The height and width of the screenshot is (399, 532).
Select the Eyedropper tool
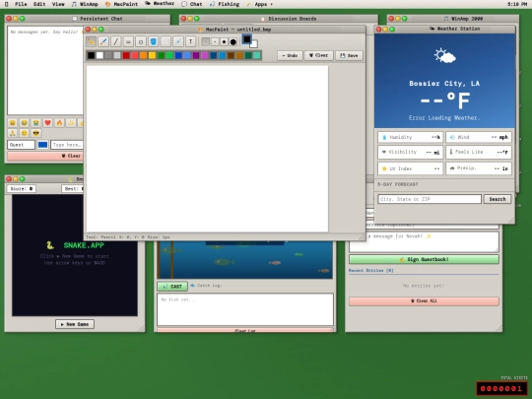click(x=178, y=41)
